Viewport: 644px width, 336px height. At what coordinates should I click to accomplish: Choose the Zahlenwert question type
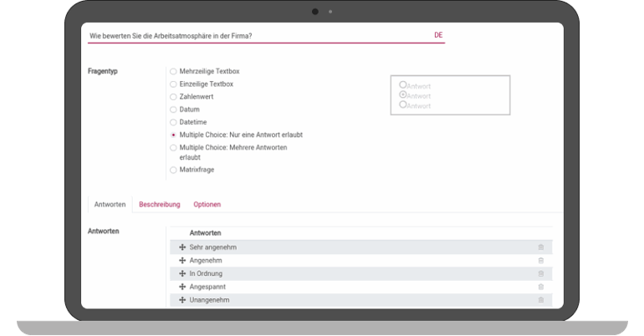pyautogui.click(x=173, y=97)
